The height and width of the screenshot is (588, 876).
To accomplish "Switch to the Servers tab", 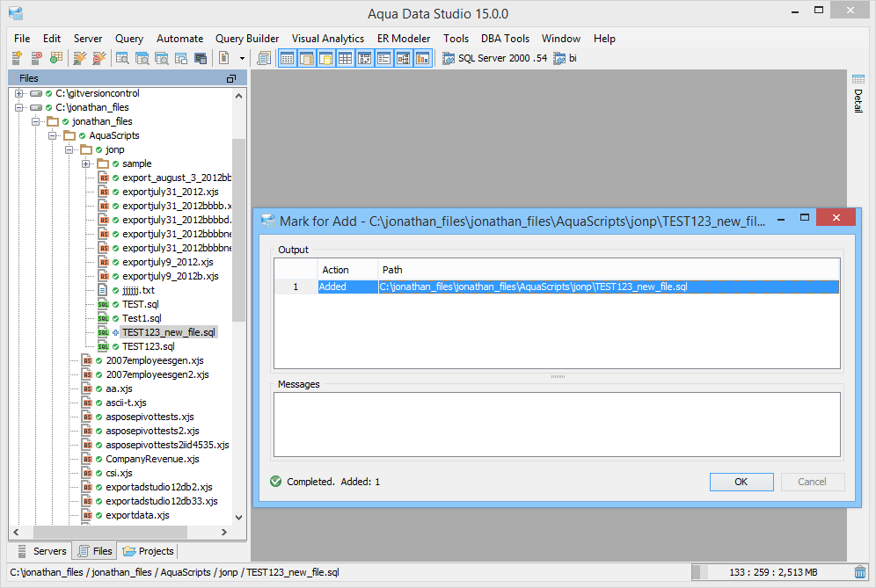I will coord(42,551).
